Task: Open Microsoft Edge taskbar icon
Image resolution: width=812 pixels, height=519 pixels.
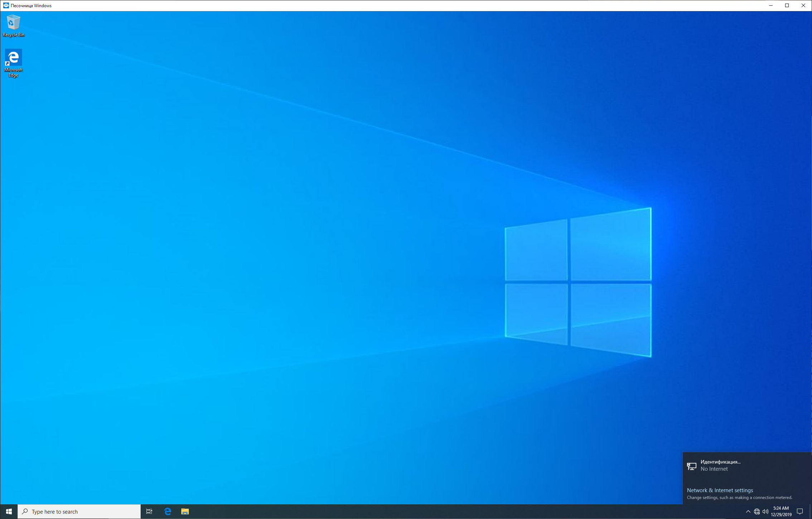Action: (x=168, y=511)
